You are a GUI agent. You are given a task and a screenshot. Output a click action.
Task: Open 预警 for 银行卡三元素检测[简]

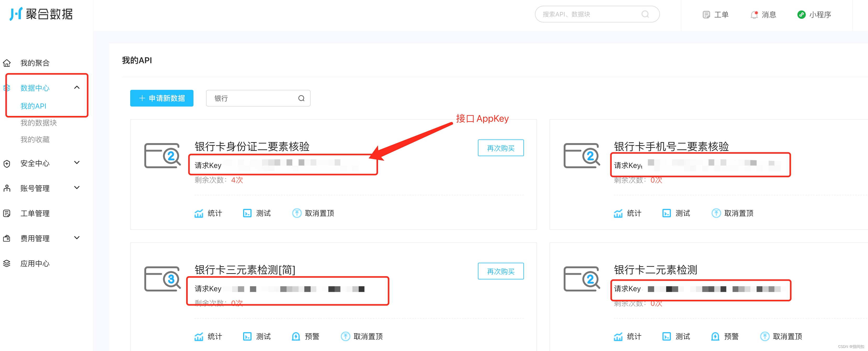pos(305,337)
